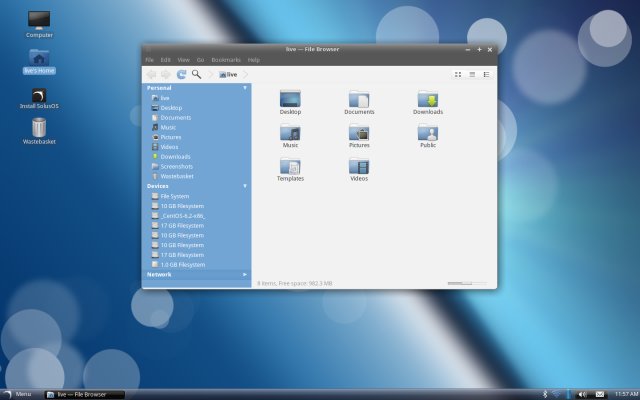Adjust the zoom slider in the status bar
This screenshot has height=400, width=640.
[460, 283]
